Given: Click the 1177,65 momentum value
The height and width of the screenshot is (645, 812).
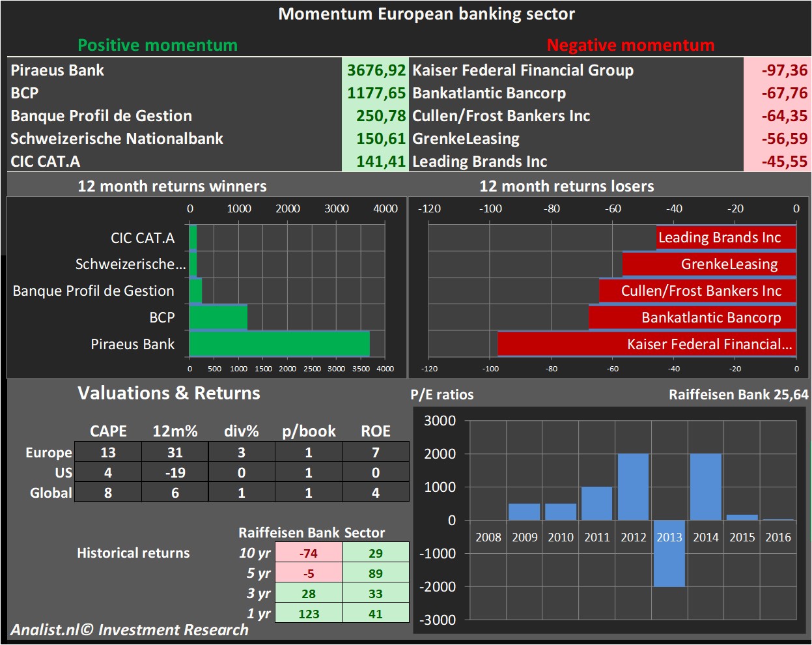Looking at the screenshot, I should (x=375, y=93).
